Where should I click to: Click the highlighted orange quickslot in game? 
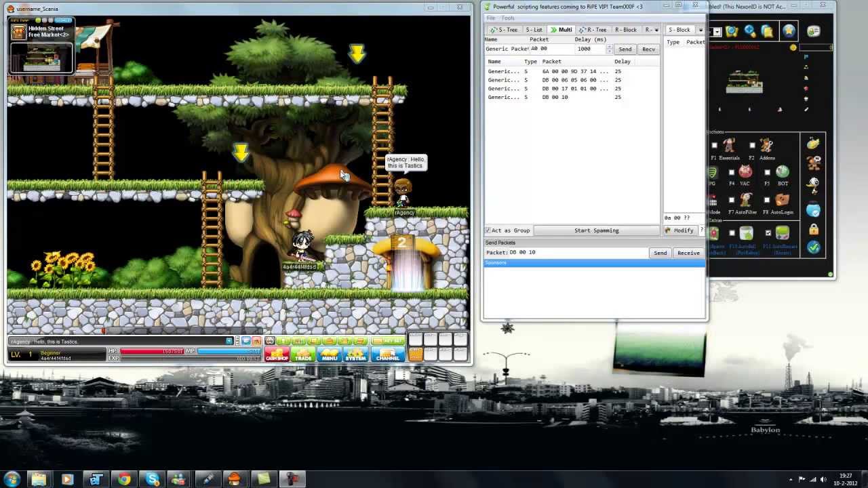click(415, 354)
